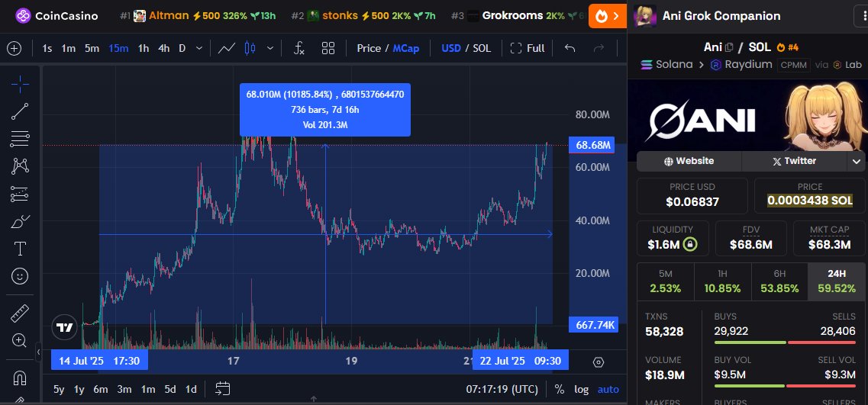Select the 5M change period tab
Screen dimensions: 868x405
click(x=666, y=281)
